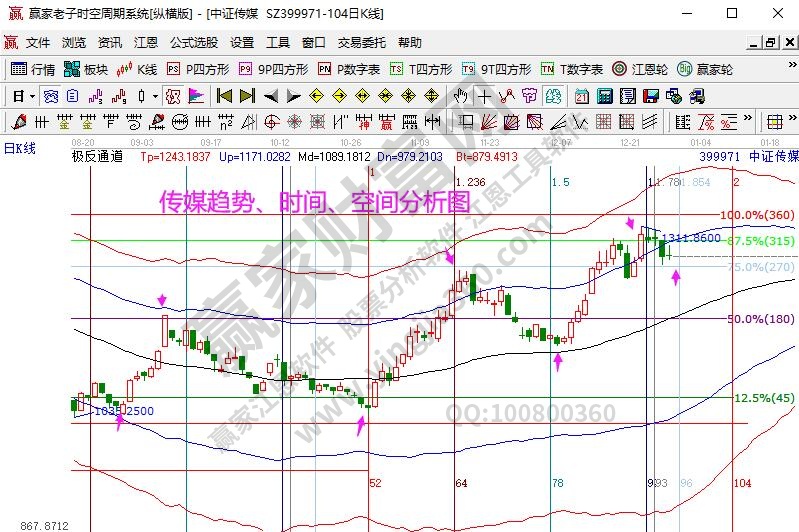
Task: Open the calendar icon showing 21
Action: tap(582, 96)
